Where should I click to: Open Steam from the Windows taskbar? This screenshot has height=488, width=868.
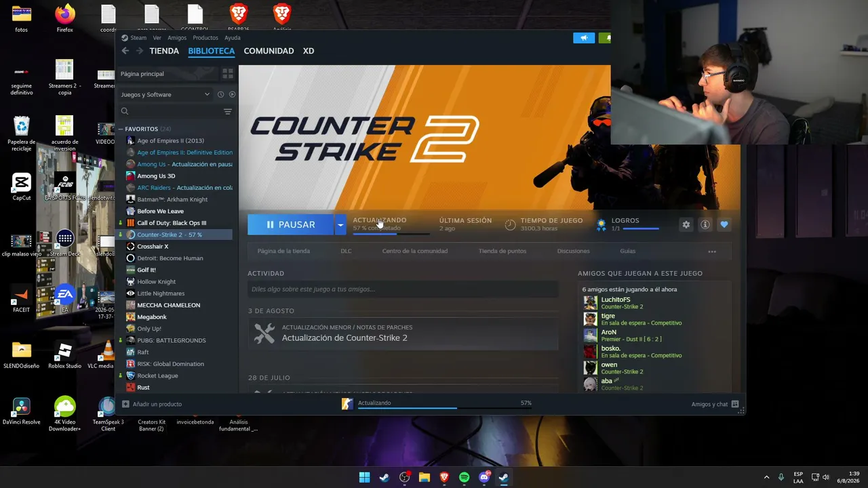384,477
